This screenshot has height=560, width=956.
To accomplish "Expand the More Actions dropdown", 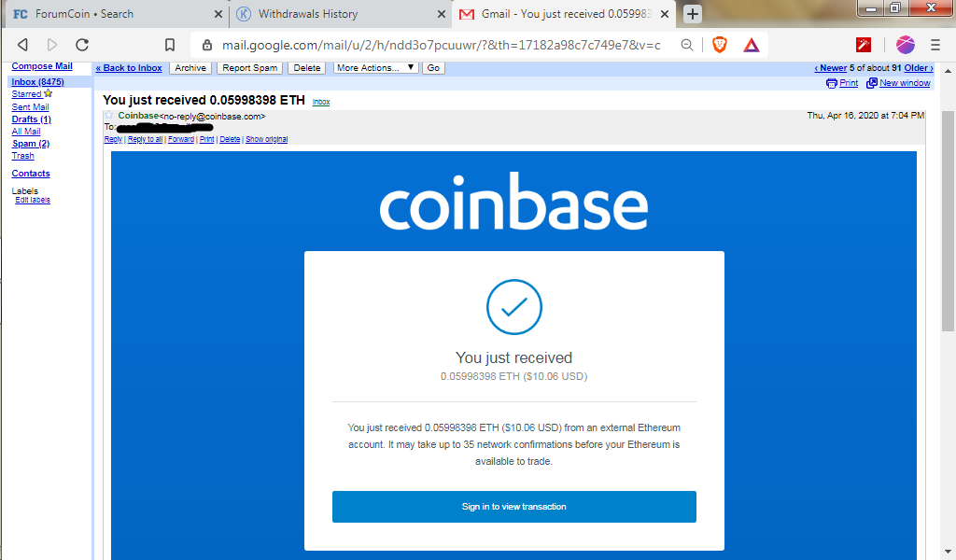I will pyautogui.click(x=375, y=67).
